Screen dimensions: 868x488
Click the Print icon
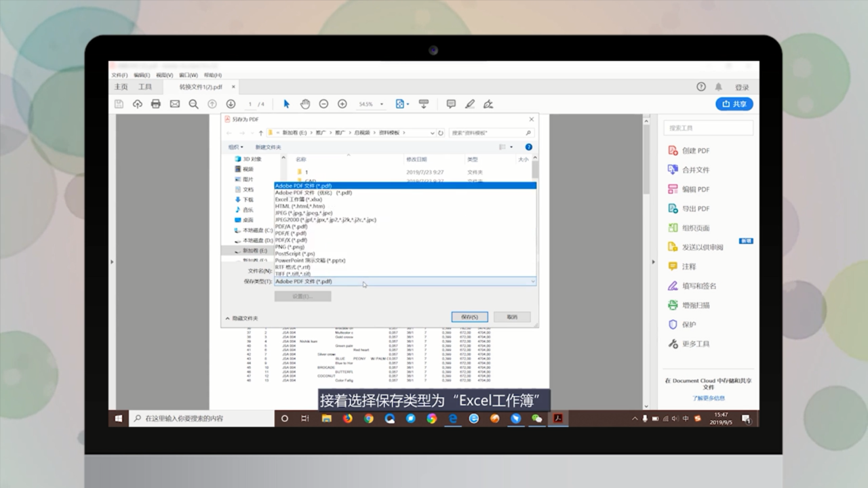coord(155,103)
